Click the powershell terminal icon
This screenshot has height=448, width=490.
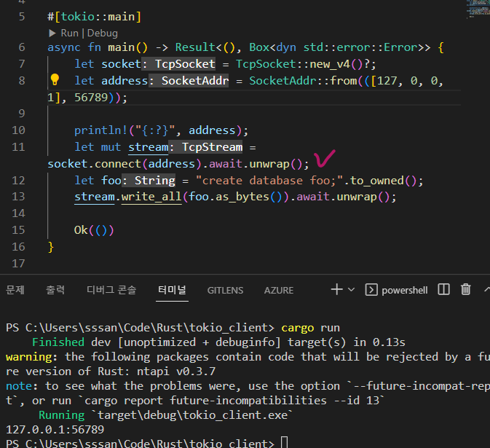click(371, 289)
